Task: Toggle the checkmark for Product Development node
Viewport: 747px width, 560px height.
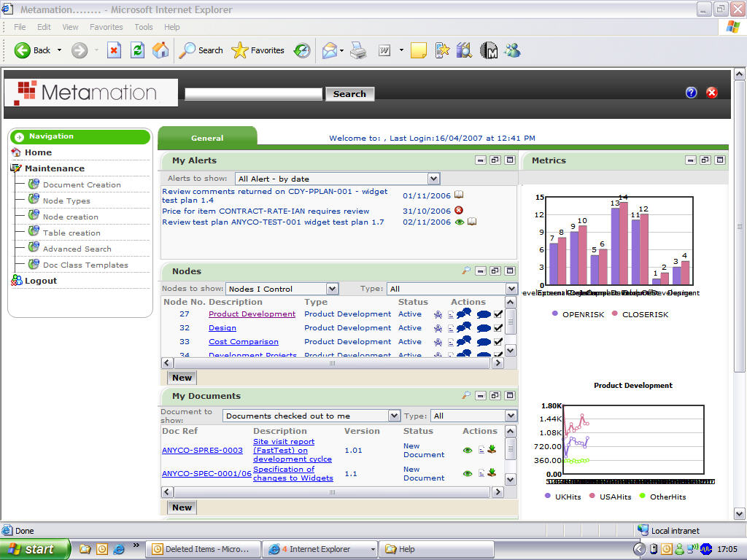Action: coord(498,314)
